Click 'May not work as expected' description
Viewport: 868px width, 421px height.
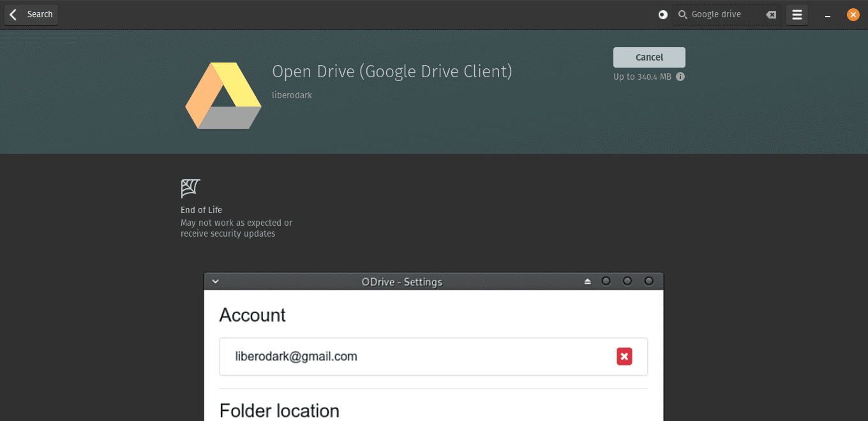tap(236, 228)
